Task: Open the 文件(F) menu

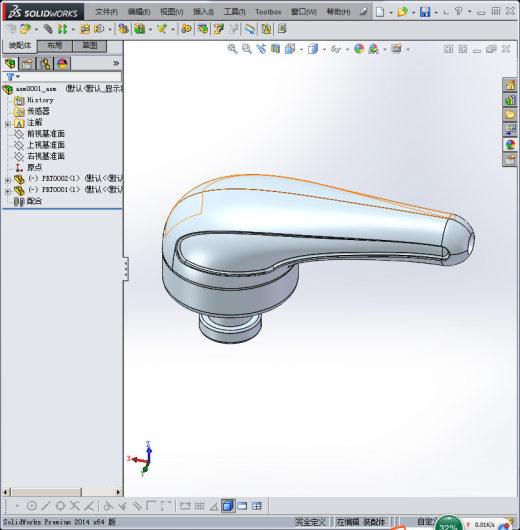Action: point(106,12)
